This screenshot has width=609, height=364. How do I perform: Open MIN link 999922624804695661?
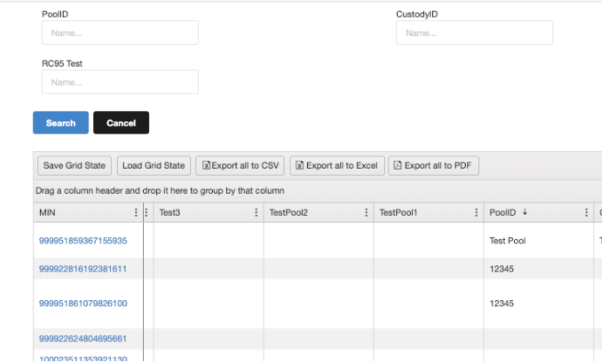tap(83, 339)
